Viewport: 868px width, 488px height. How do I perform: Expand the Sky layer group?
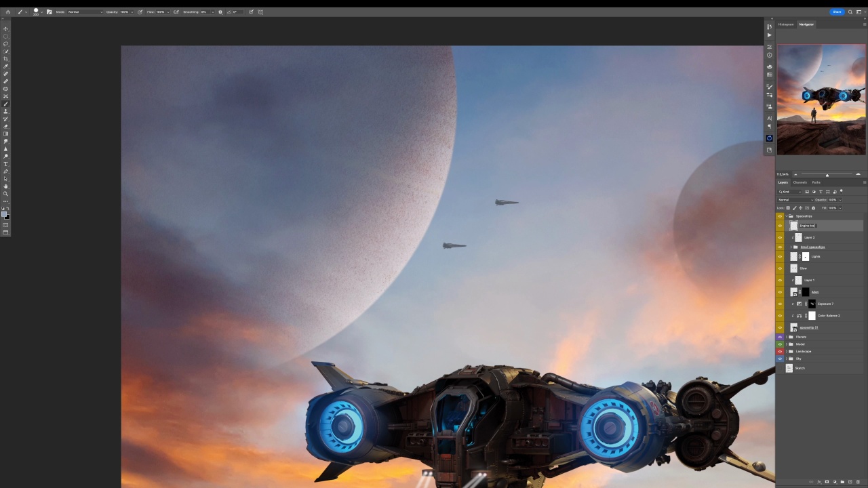pos(786,359)
